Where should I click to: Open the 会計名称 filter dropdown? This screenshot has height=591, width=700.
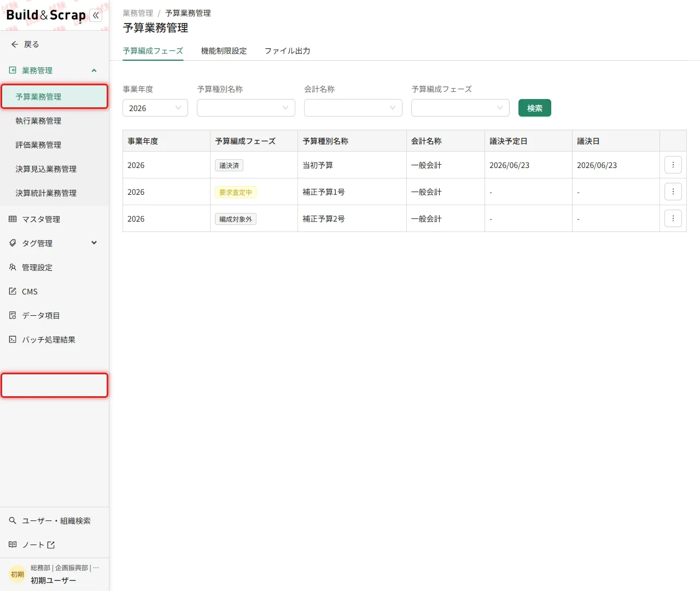click(353, 108)
